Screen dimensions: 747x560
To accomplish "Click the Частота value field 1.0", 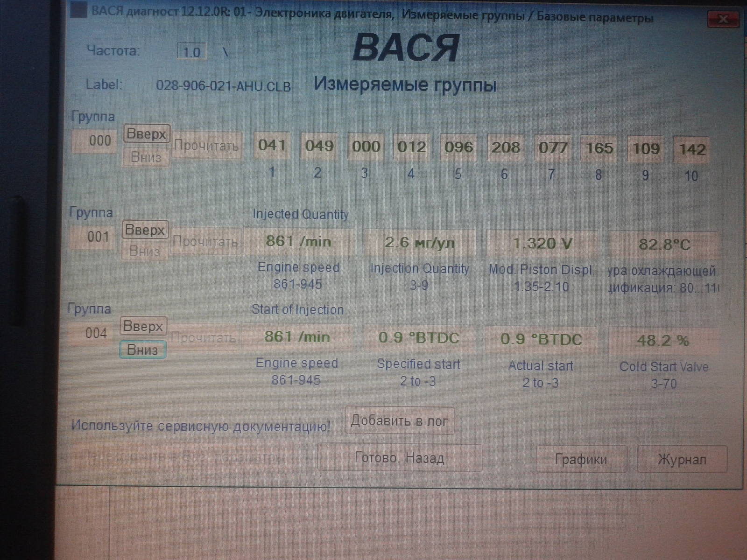I will tap(191, 52).
